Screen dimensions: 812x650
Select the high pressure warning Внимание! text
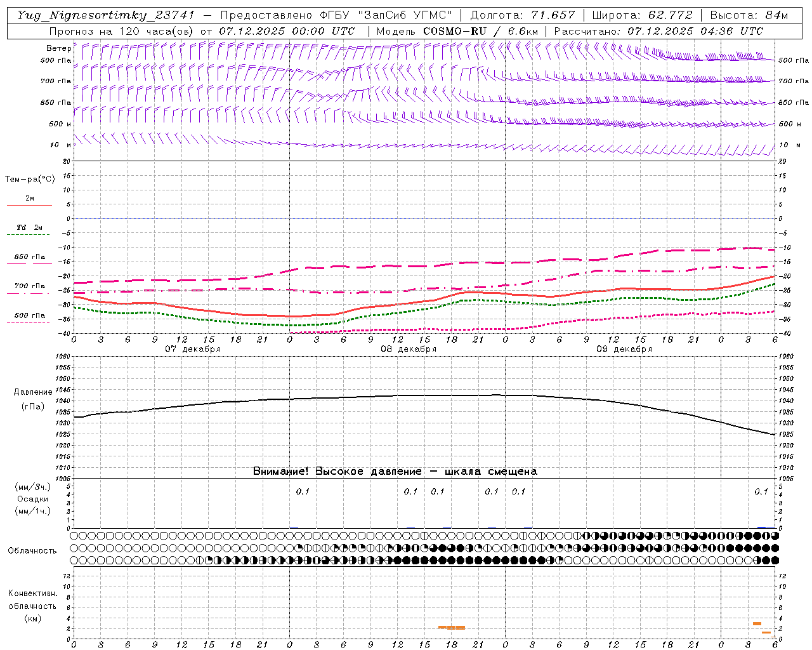coord(395,471)
